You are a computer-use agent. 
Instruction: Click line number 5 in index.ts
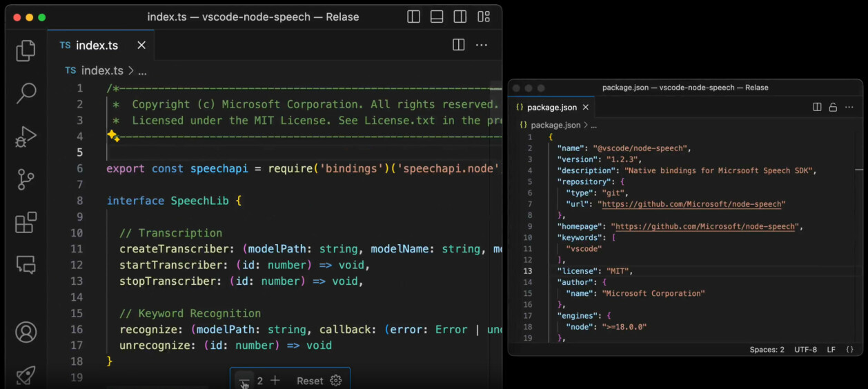(x=79, y=152)
